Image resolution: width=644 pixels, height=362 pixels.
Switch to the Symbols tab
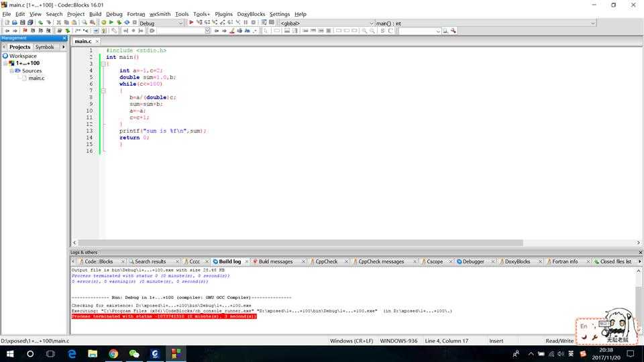pyautogui.click(x=44, y=47)
